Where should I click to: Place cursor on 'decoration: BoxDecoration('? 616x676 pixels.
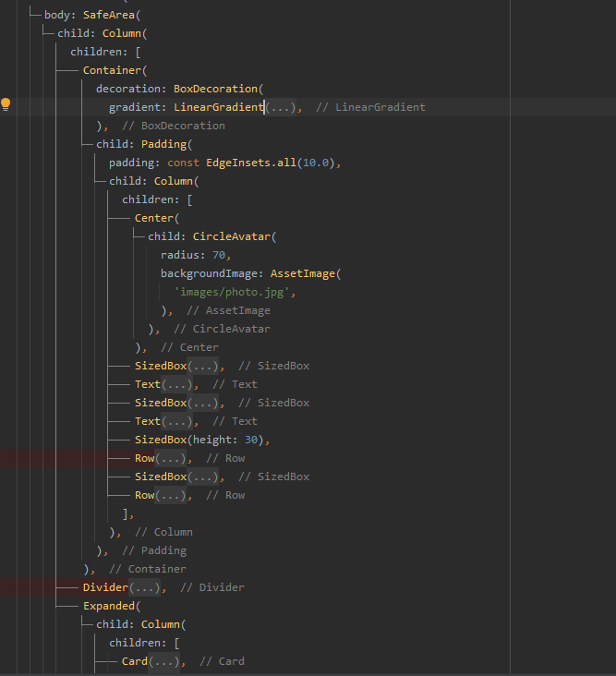pos(179,89)
